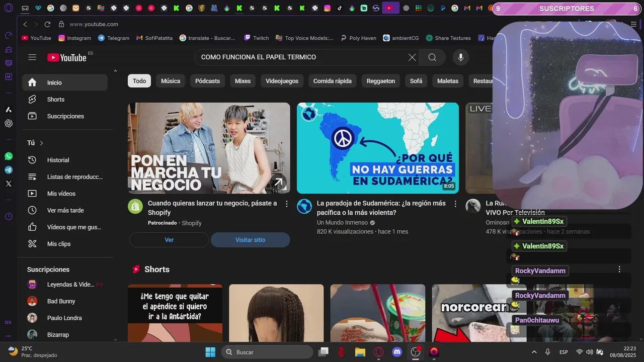Open Telegram in the Opera sidebar
This screenshot has width=644, height=362.
point(9,170)
